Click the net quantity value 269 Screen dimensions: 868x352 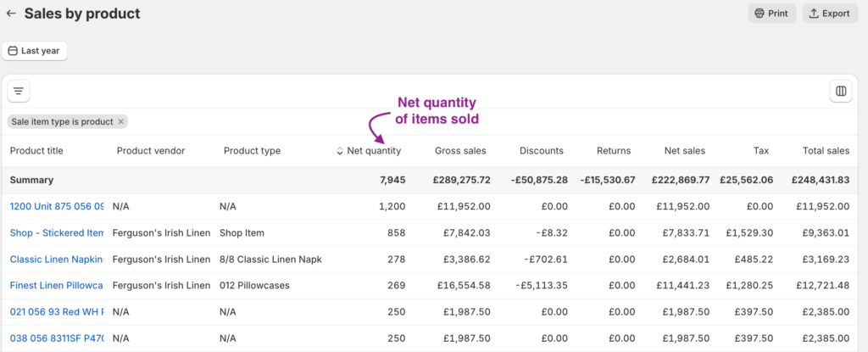(397, 286)
